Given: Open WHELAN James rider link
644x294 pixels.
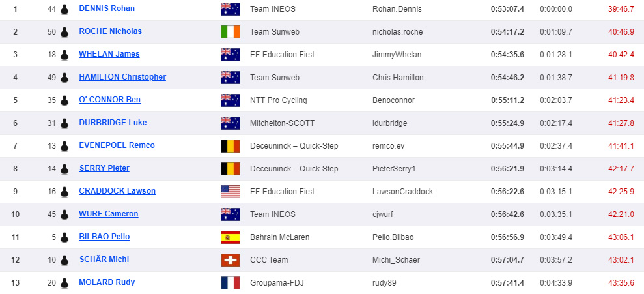Looking at the screenshot, I should 109,54.
